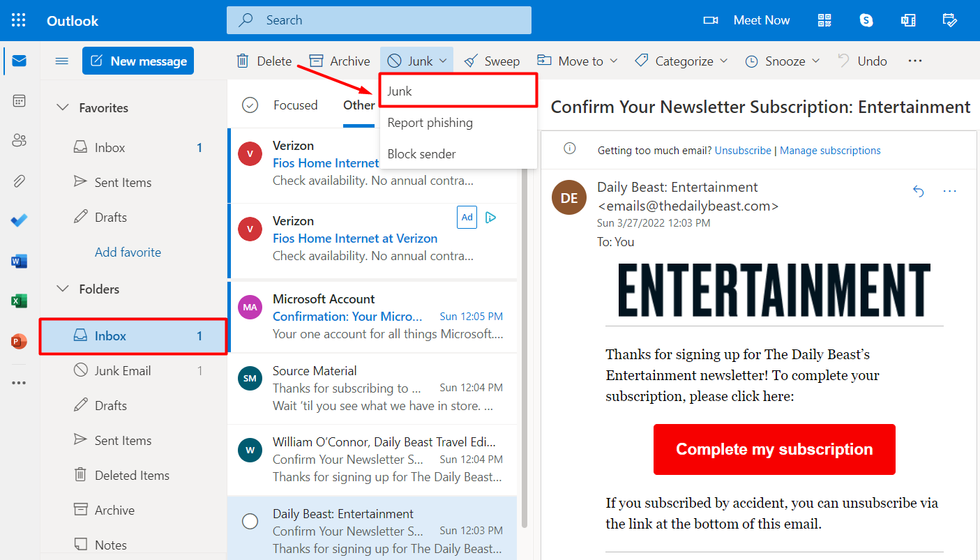
Task: Choose Junk from the dropdown menu
Action: (x=458, y=91)
